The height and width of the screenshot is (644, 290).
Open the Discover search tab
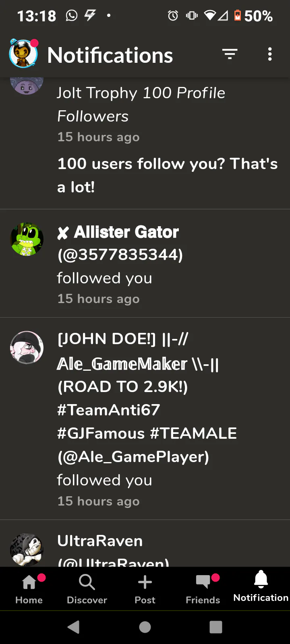tap(87, 589)
